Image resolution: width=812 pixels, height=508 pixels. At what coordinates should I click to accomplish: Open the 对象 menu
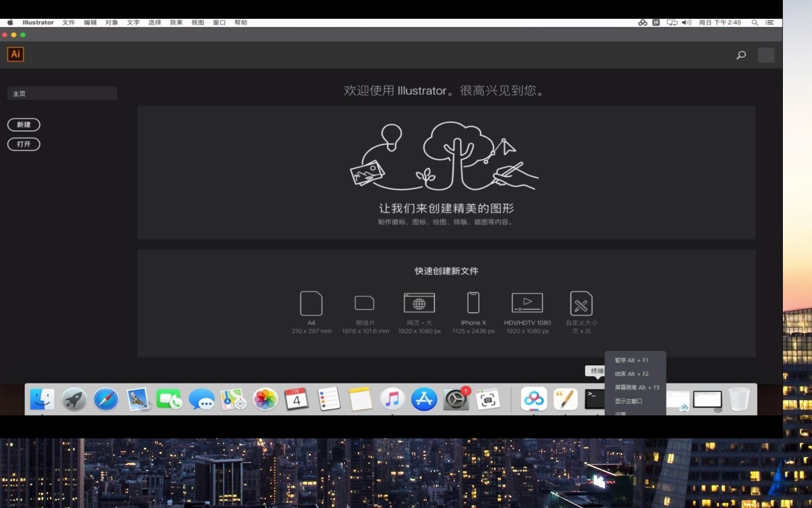click(112, 23)
